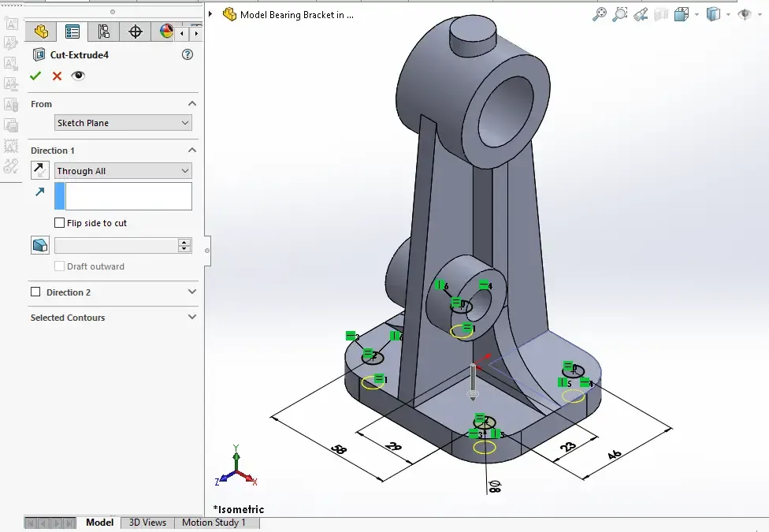Open the ConfigurationManager tab
Screen dimensions: 769x532
(x=103, y=32)
